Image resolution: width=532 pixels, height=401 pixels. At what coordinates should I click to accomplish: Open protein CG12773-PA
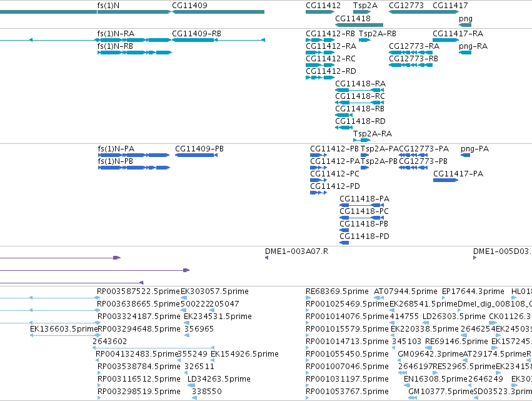click(x=424, y=149)
